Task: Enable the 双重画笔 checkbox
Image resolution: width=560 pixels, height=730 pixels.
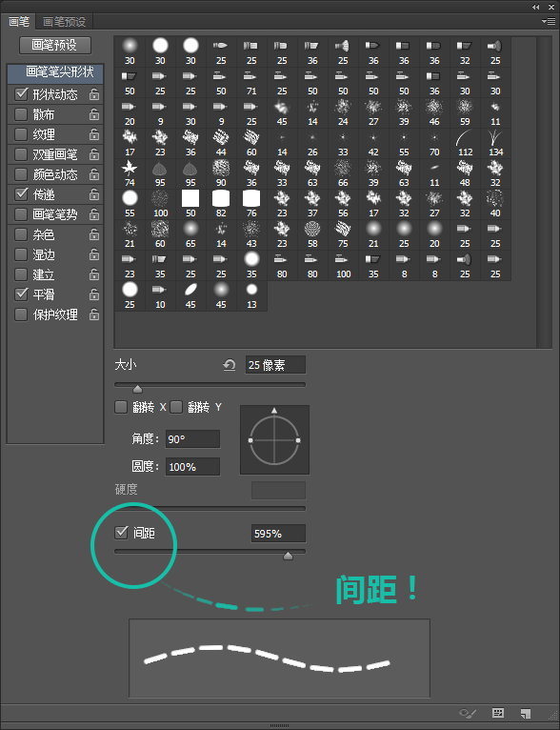Action: click(21, 154)
